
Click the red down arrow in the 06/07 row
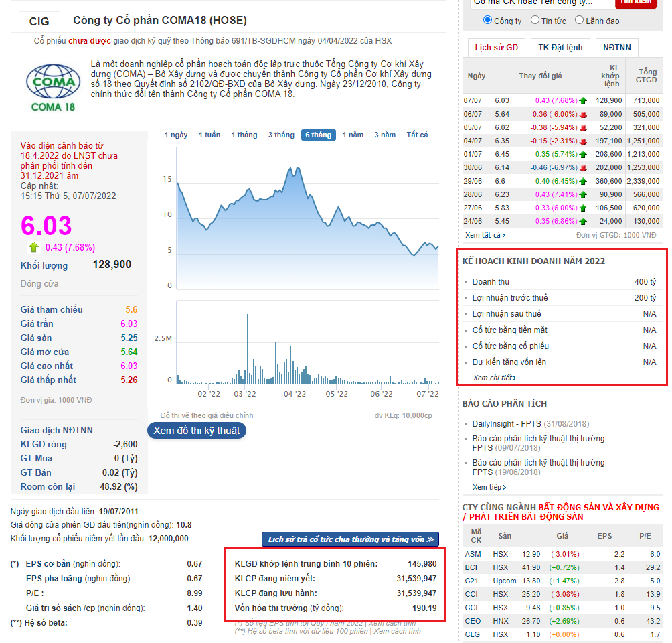583,115
